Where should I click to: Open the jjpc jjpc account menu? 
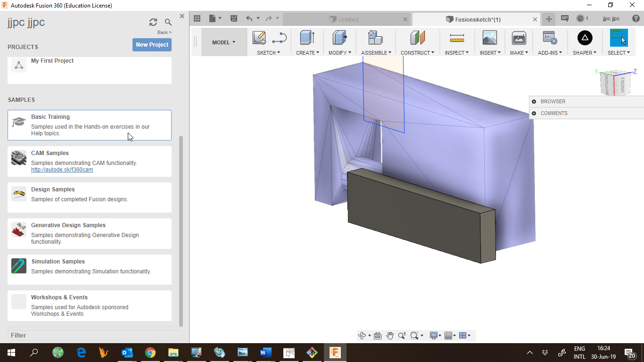click(x=611, y=19)
